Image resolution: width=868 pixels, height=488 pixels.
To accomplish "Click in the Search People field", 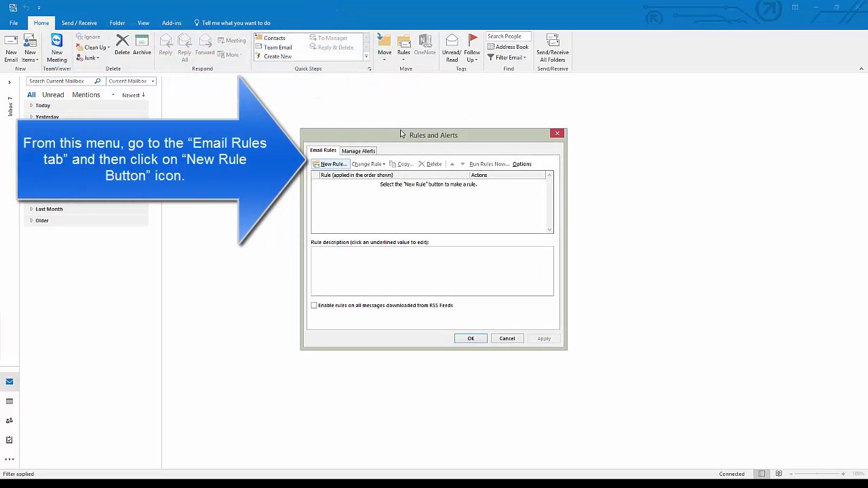I will (x=509, y=37).
